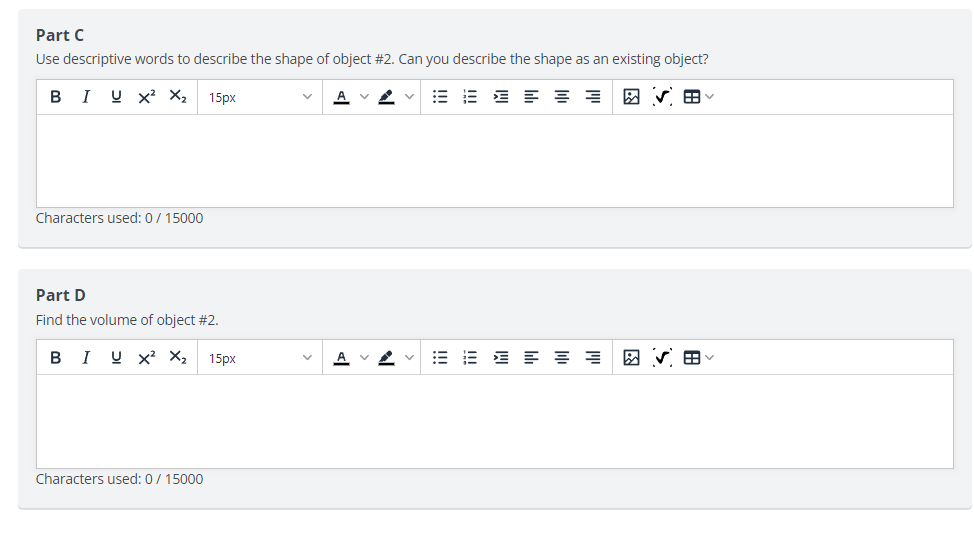
Task: Expand text color arrow in Part C
Action: click(x=365, y=97)
